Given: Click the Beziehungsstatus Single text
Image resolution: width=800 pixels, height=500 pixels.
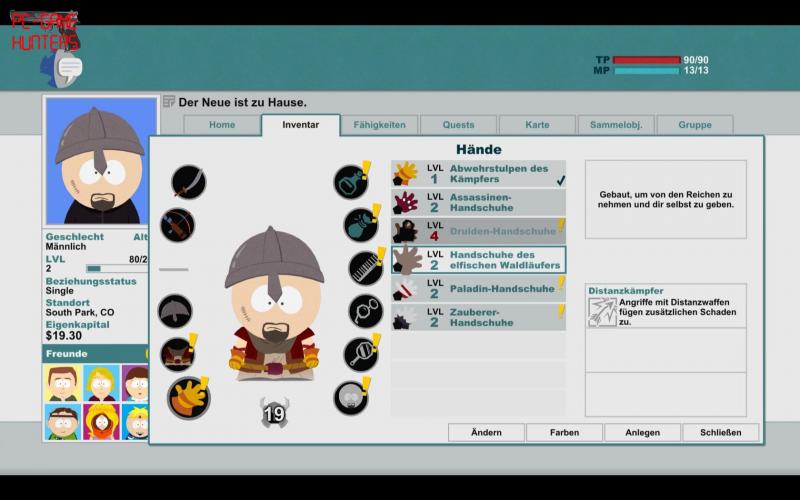Looking at the screenshot, I should point(60,291).
